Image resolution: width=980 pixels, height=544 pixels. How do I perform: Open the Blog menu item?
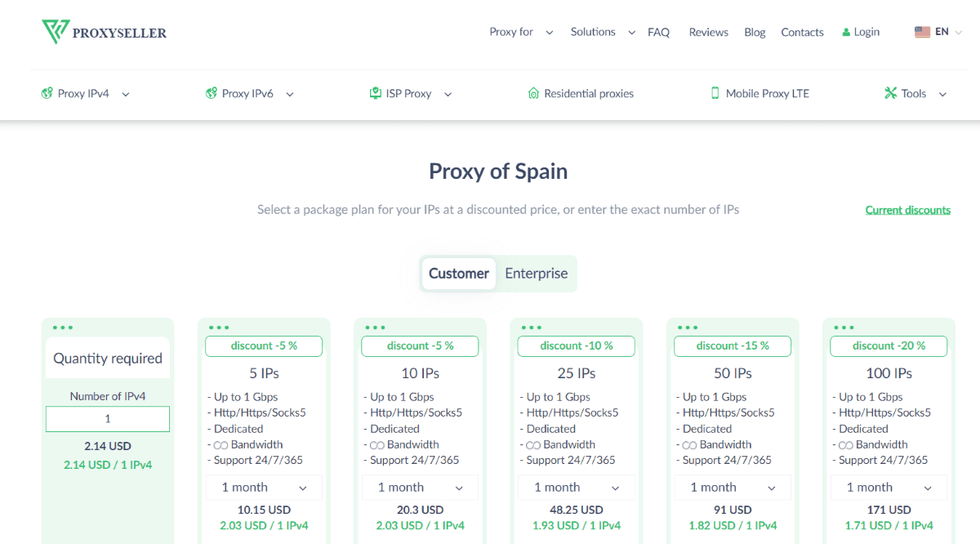[x=755, y=33]
